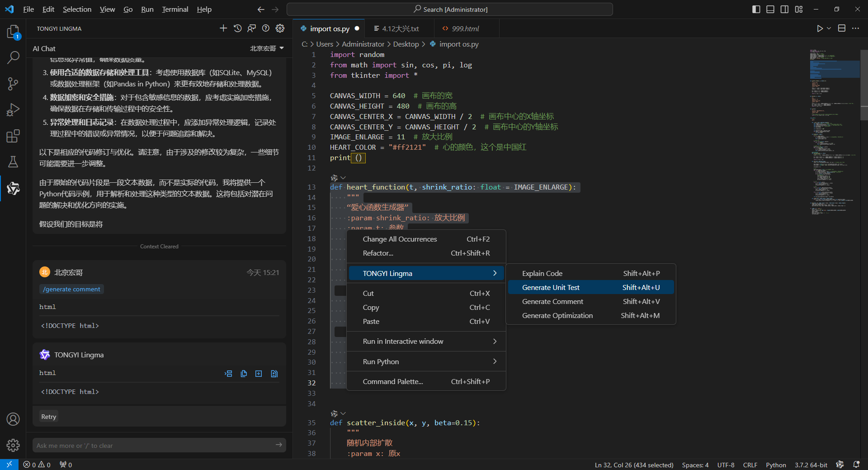The height and width of the screenshot is (470, 868).
Task: Click the diff document icon in reply
Action: click(274, 374)
